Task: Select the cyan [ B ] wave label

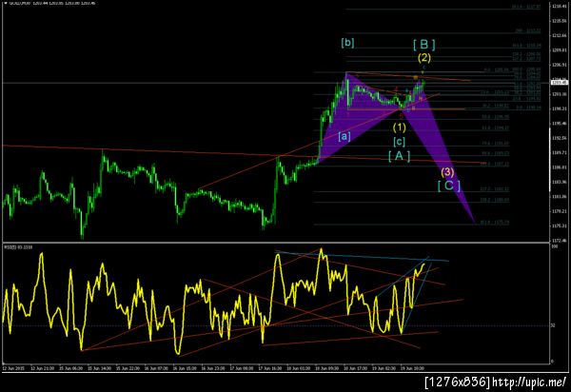Action: point(424,45)
